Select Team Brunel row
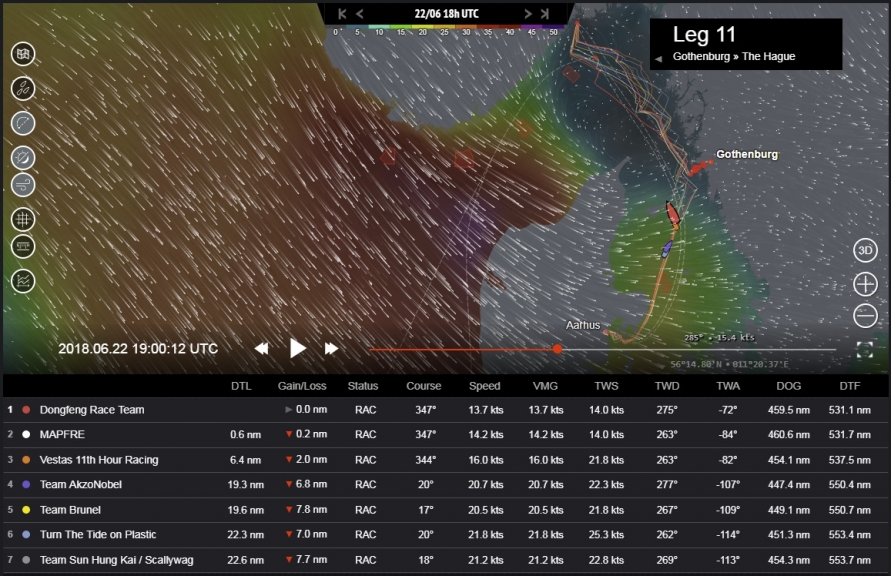The height and width of the screenshot is (576, 891). tap(446, 510)
